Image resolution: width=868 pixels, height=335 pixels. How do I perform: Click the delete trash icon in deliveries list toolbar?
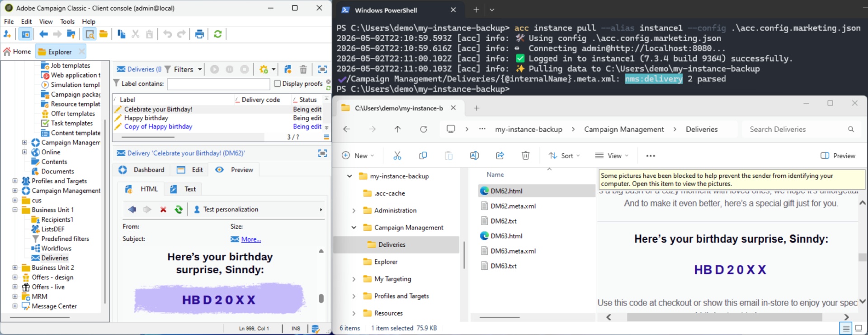(303, 69)
